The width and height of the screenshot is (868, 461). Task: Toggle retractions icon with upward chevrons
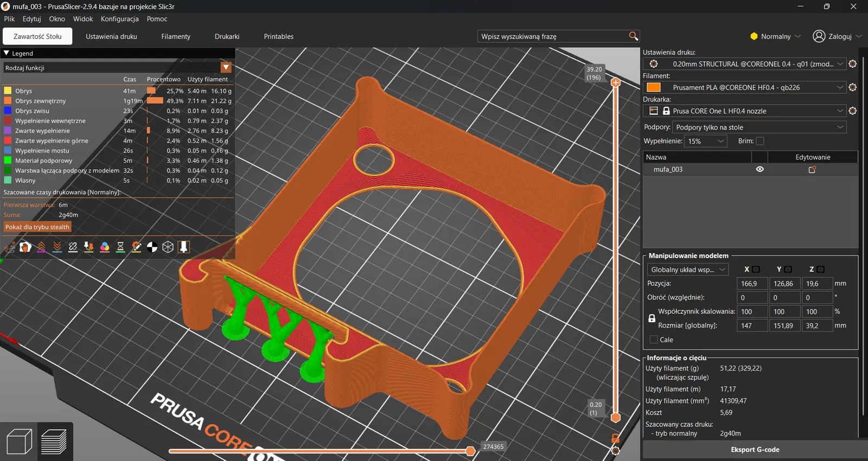coord(41,247)
